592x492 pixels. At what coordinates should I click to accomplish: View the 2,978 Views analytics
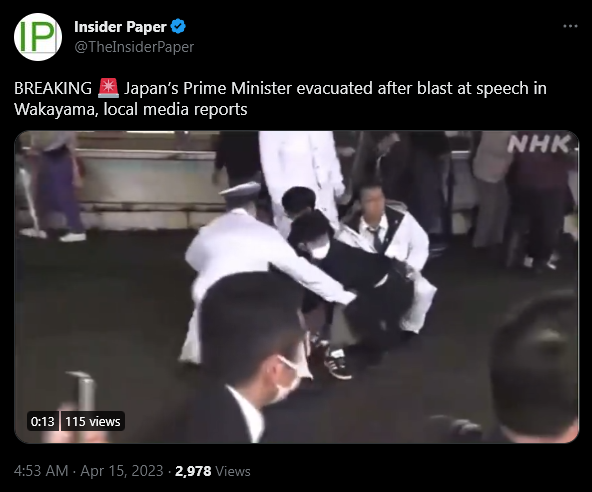click(x=213, y=471)
